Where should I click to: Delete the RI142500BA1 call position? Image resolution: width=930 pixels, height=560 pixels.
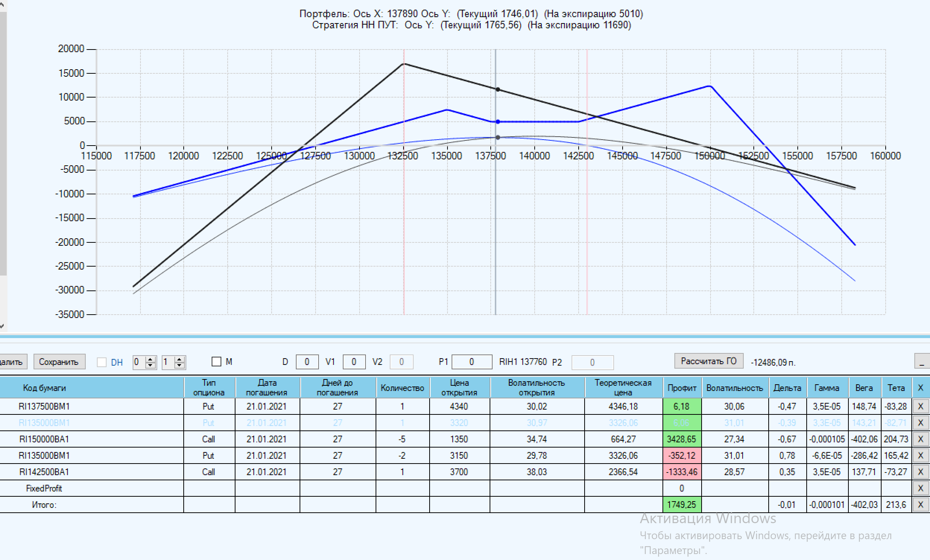click(920, 472)
